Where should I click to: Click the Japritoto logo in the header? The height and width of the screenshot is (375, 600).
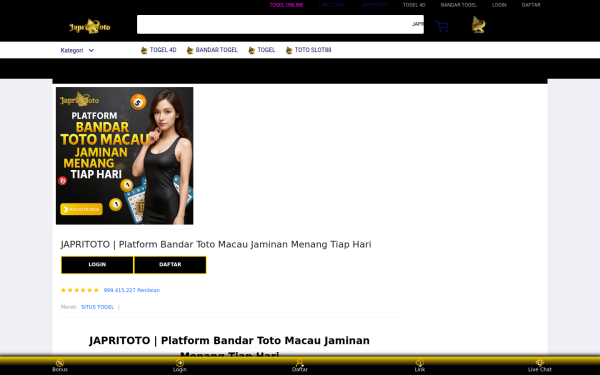coord(90,26)
